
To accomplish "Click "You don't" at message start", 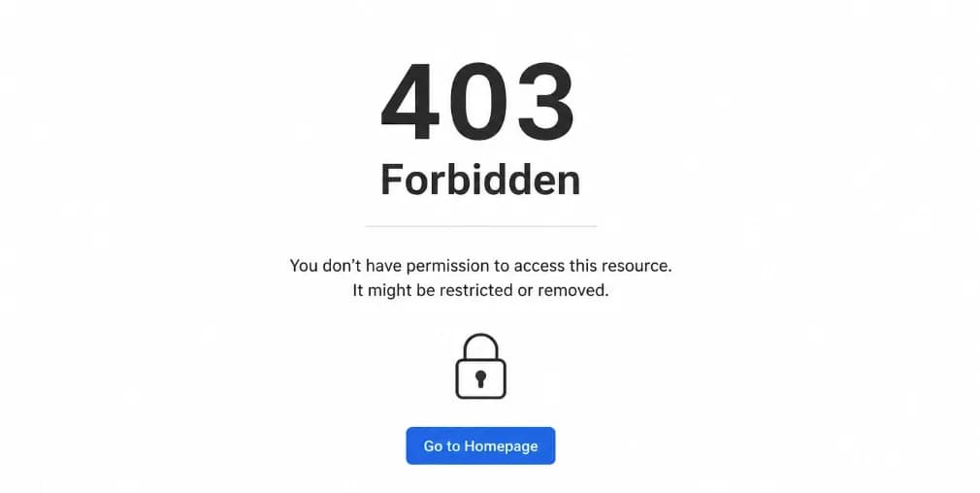I will tap(326, 266).
